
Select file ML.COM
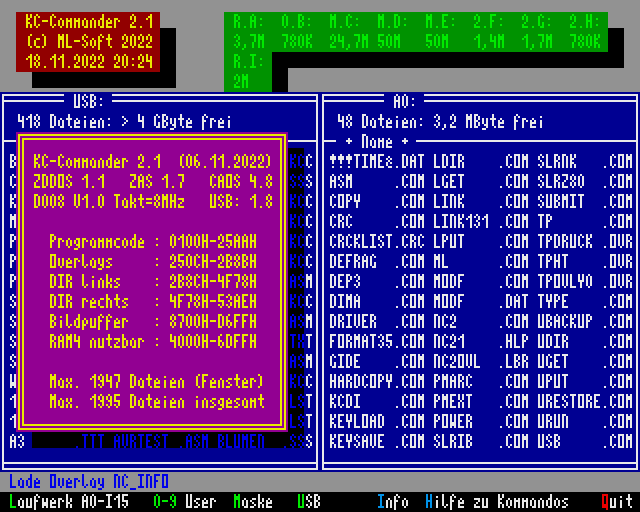[x=481, y=262]
